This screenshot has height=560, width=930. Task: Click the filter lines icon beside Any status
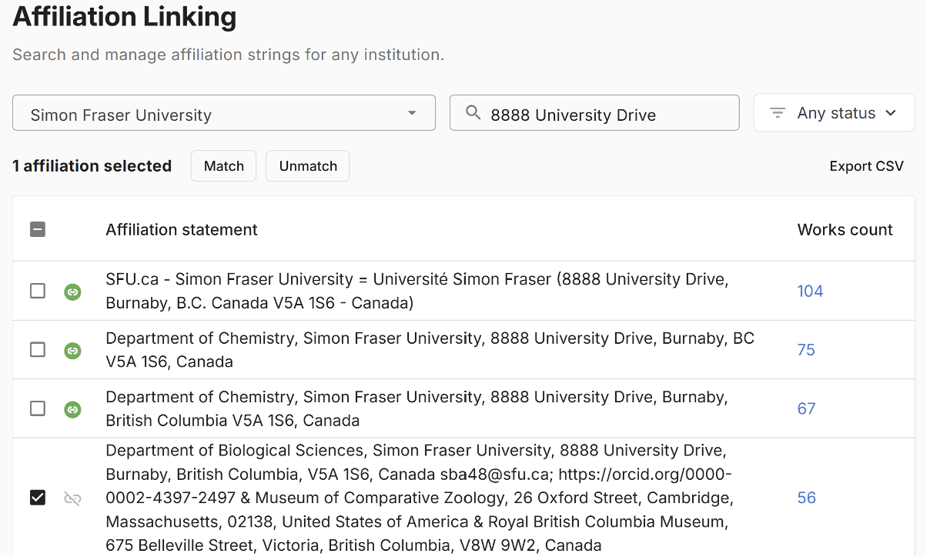[x=778, y=113]
